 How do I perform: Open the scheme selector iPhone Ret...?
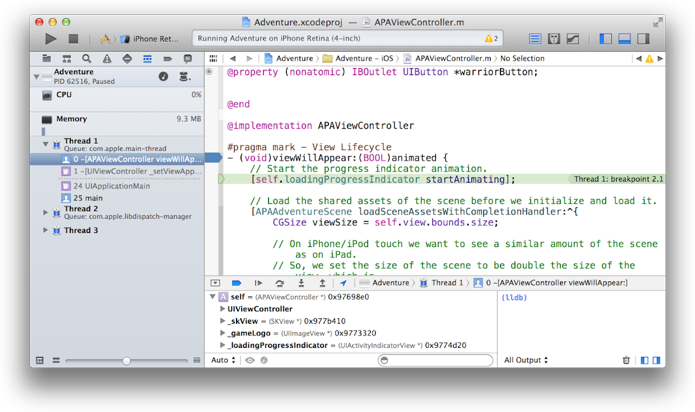tap(151, 39)
